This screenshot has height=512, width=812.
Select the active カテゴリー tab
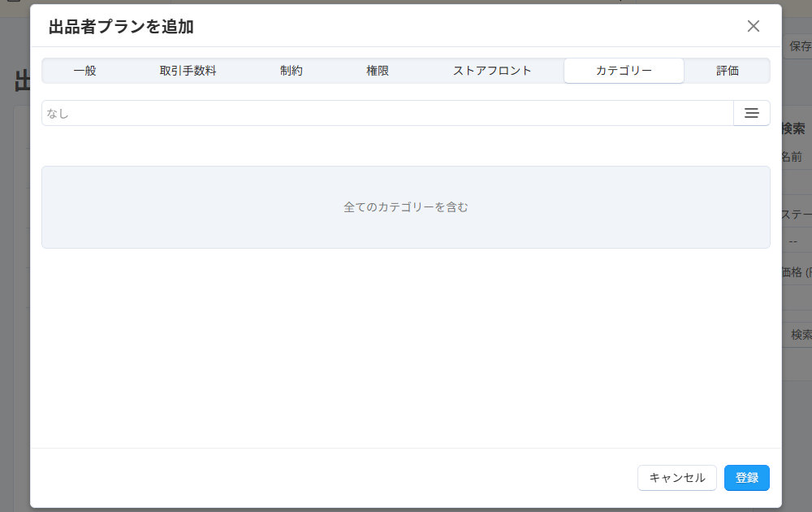(624, 71)
